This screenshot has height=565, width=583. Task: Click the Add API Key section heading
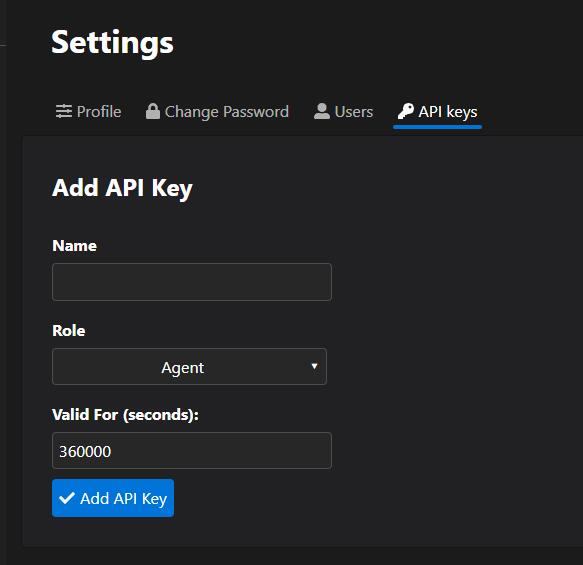pyautogui.click(x=122, y=188)
